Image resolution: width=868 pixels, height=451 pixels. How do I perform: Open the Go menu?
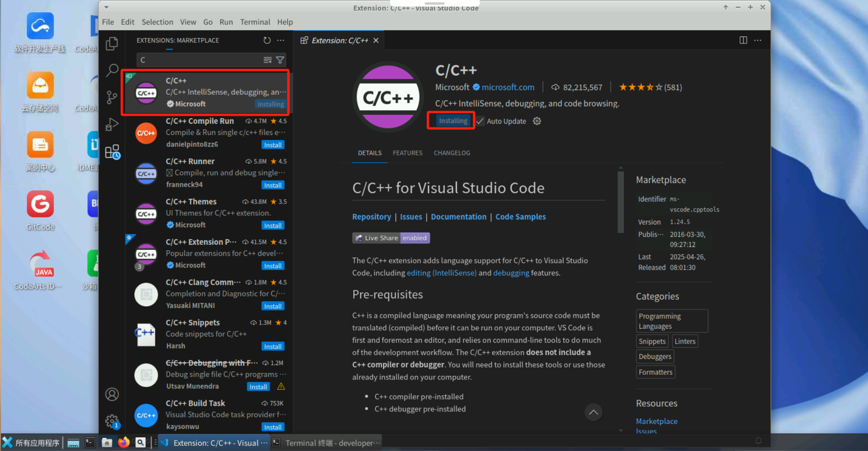point(208,22)
